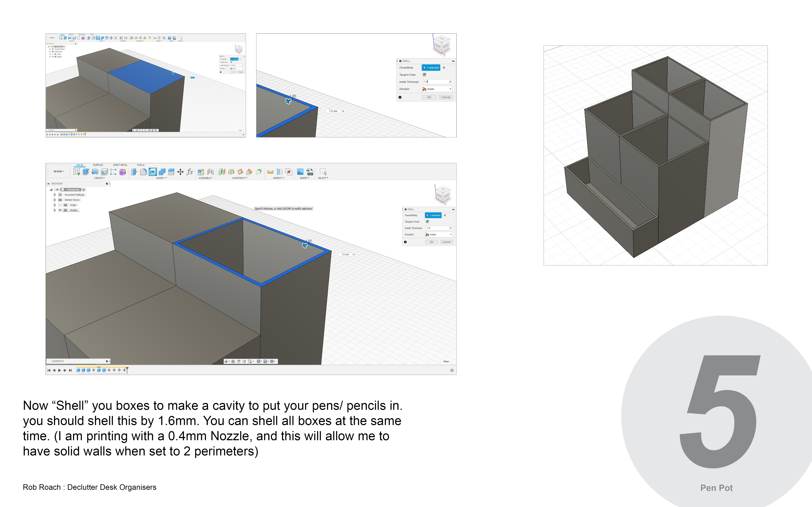
Task: Click the Pan hand icon in navigation bar
Action: [x=239, y=361]
